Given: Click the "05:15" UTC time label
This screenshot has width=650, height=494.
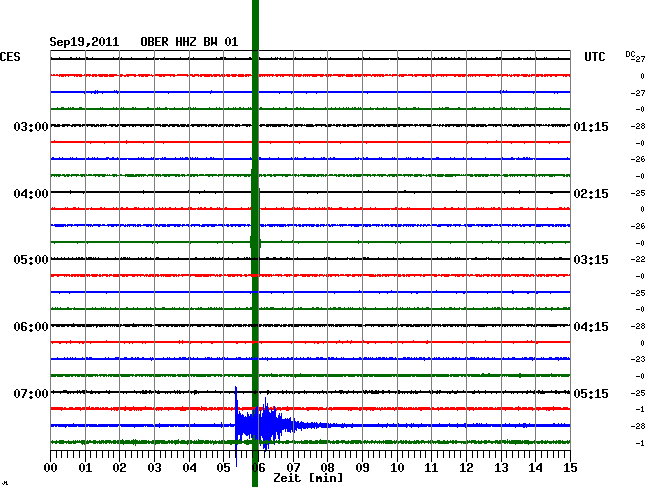Looking at the screenshot, I should [591, 393].
